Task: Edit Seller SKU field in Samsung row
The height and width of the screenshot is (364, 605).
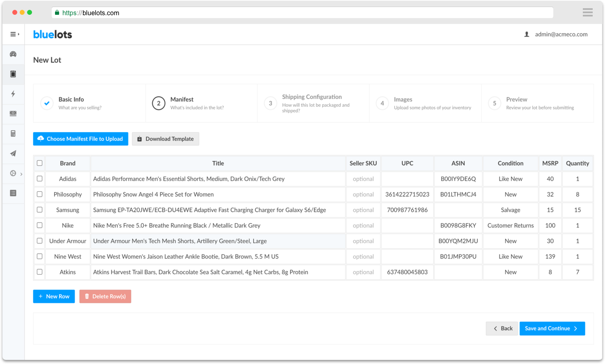Action: (x=363, y=210)
